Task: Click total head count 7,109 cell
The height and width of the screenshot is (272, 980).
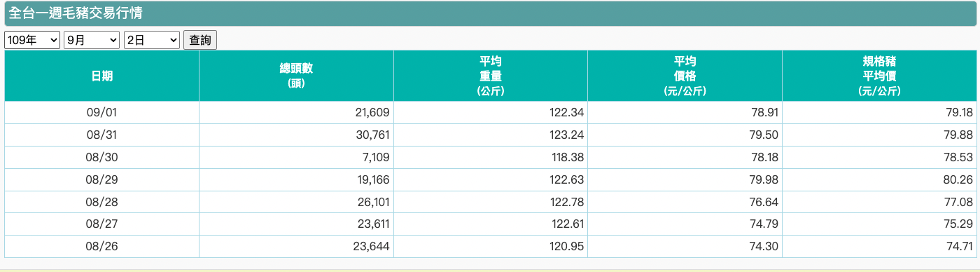Action: click(296, 157)
